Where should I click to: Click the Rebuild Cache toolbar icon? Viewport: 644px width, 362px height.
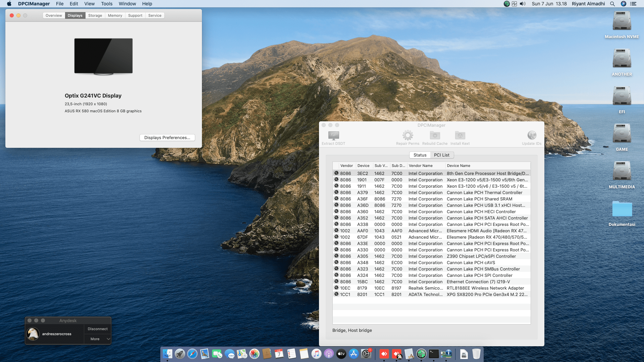coord(435,135)
